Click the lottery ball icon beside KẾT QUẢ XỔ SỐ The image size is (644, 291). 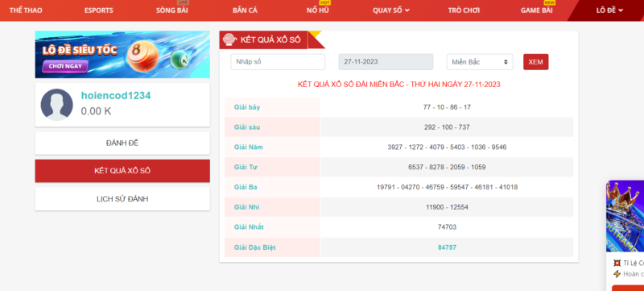point(229,39)
